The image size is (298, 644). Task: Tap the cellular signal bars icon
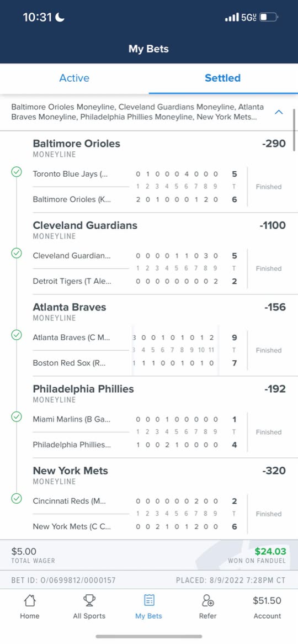point(232,17)
